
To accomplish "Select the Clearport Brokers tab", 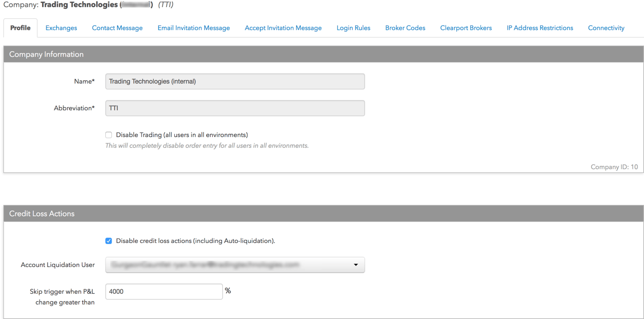I will point(466,28).
